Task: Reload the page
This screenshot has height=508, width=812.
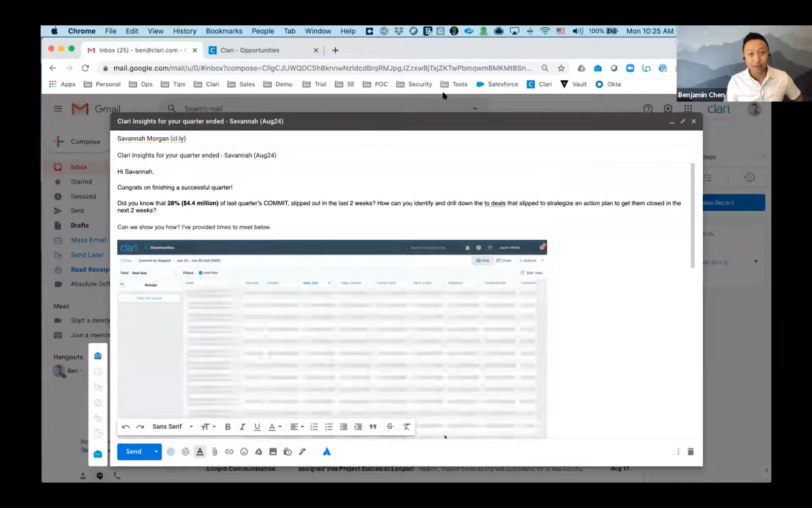Action: coord(85,68)
